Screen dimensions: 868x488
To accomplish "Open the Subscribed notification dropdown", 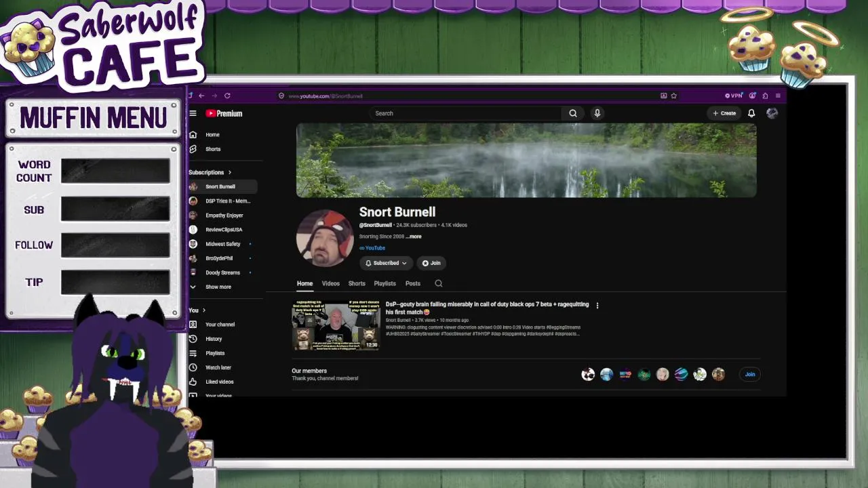I will (386, 263).
